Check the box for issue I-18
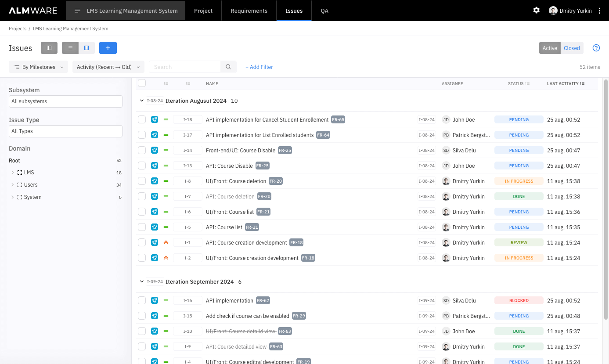Viewport: 609px width, 364px height. tap(142, 119)
